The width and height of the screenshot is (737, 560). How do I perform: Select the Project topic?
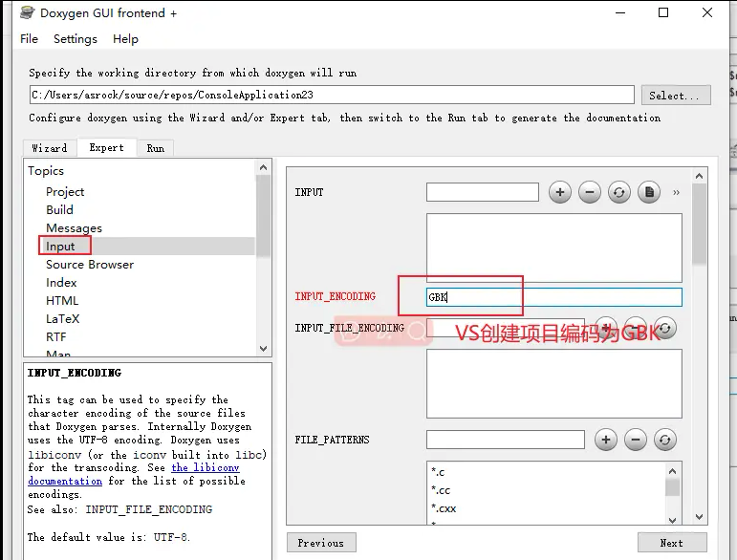coord(65,192)
